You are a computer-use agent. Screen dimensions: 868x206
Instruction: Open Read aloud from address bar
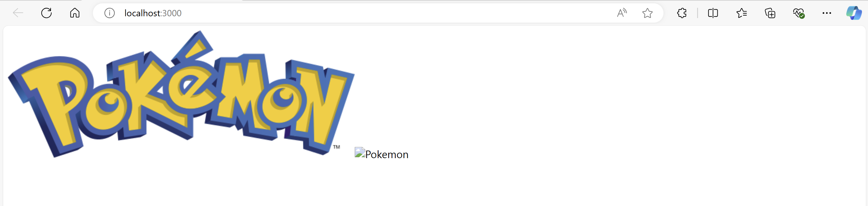(x=622, y=13)
